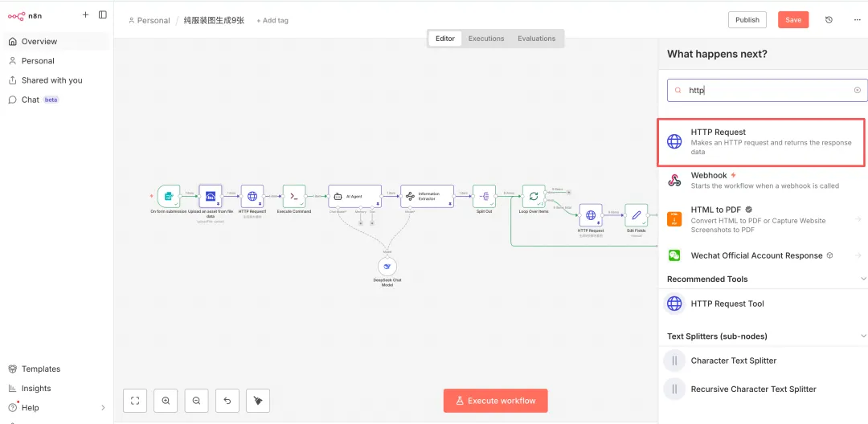Add a Tool sub-node to AI Agent

372,222
